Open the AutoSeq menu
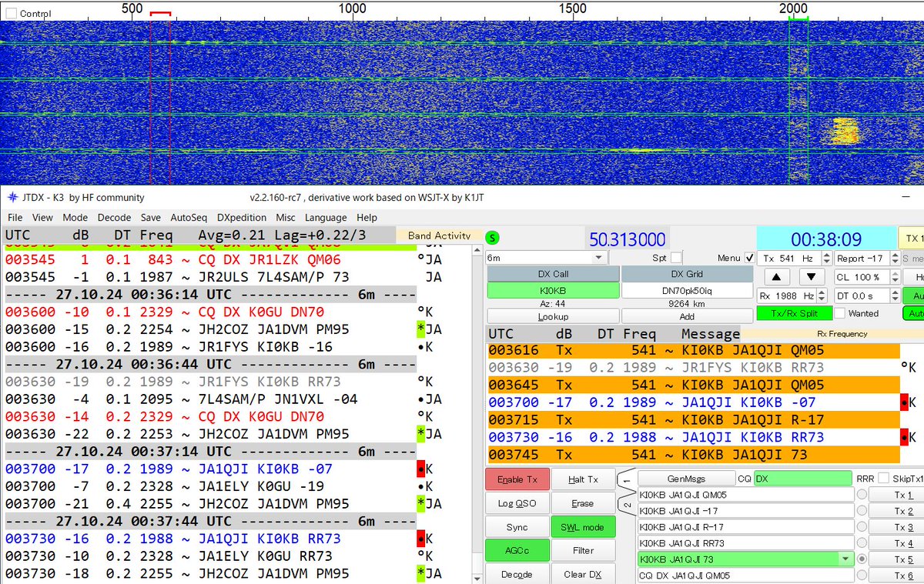This screenshot has width=924, height=584. 189,218
